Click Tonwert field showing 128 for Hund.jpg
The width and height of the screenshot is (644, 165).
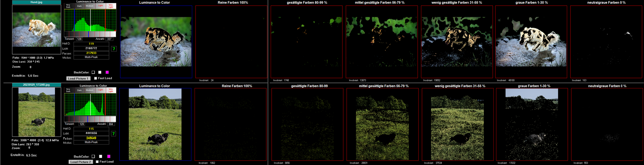pos(79,39)
